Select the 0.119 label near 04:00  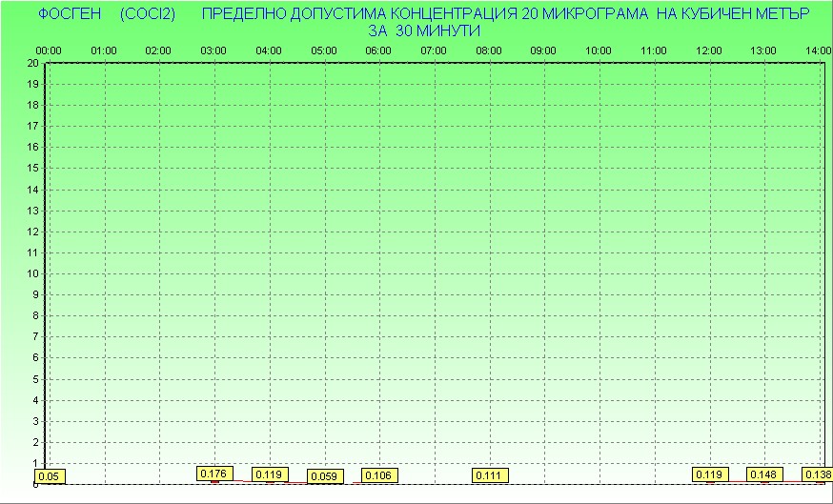click(x=270, y=474)
